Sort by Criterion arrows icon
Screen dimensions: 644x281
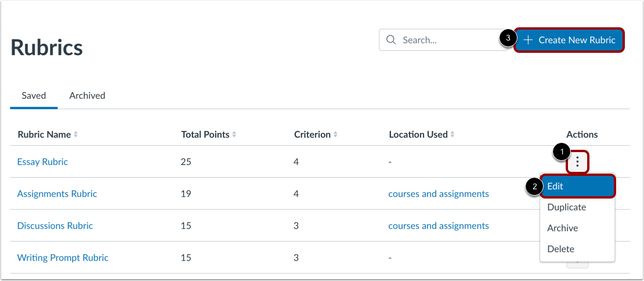tap(335, 135)
